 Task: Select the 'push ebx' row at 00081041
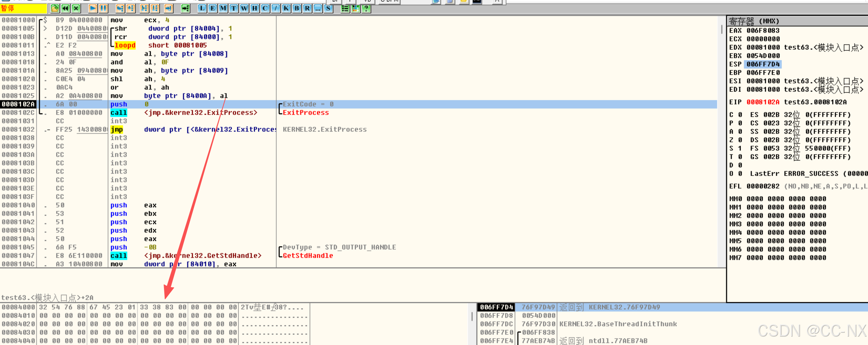(x=358, y=214)
